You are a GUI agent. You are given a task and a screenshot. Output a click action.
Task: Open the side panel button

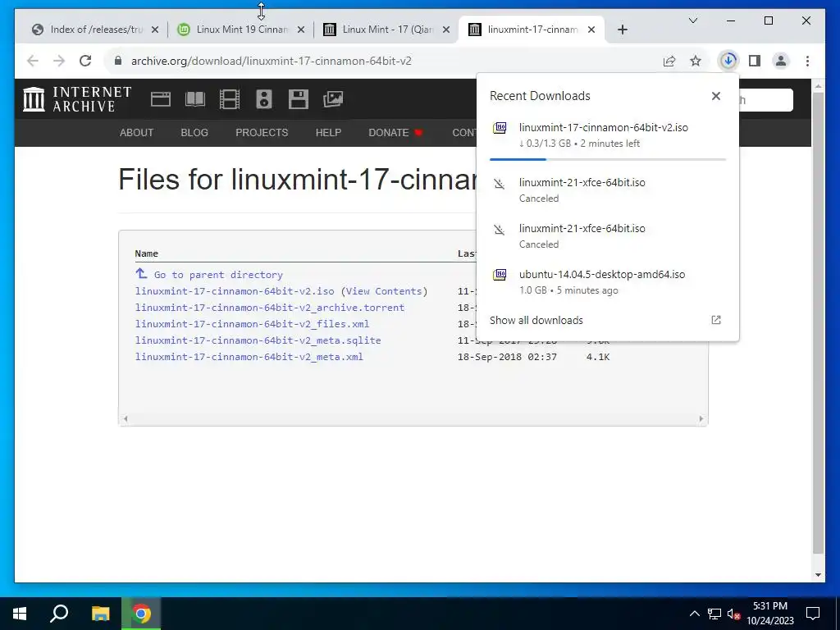pos(755,61)
